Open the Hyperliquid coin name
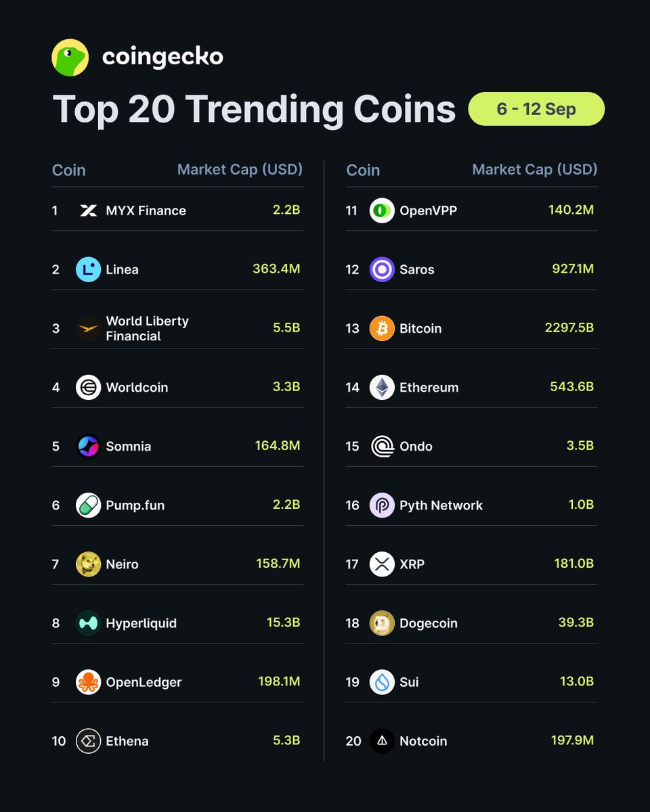The width and height of the screenshot is (650, 812). [141, 623]
